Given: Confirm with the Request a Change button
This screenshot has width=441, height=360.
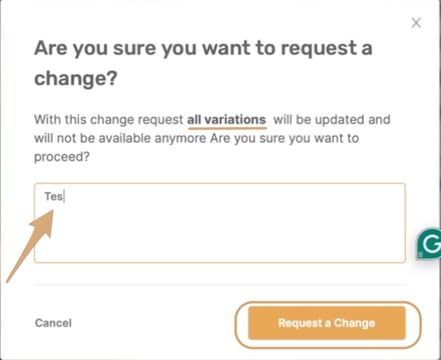Looking at the screenshot, I should (x=327, y=323).
